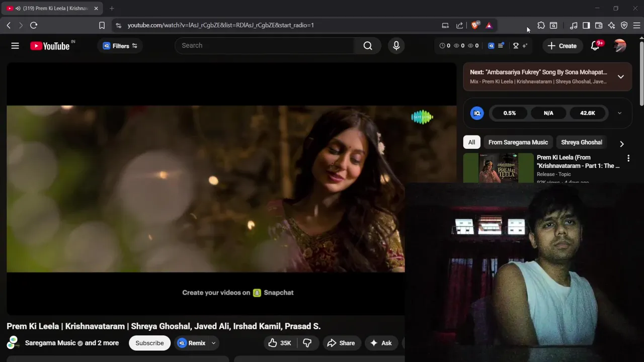Reload the page
This screenshot has height=362, width=644.
click(34, 25)
